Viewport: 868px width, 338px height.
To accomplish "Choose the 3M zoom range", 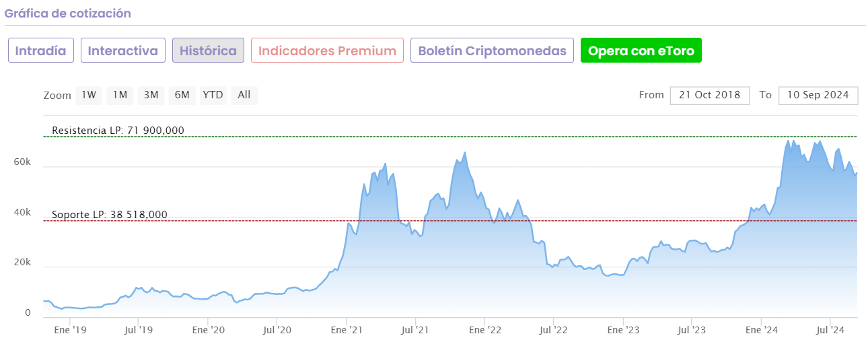I will coord(151,95).
